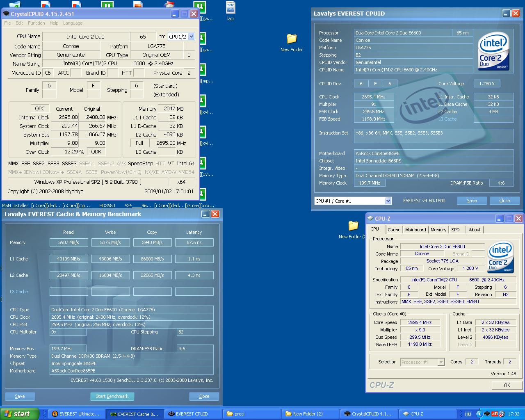Open 'Processor #1' selection dropdown in CPU-Z
The width and height of the screenshot is (525, 420).
(x=441, y=362)
